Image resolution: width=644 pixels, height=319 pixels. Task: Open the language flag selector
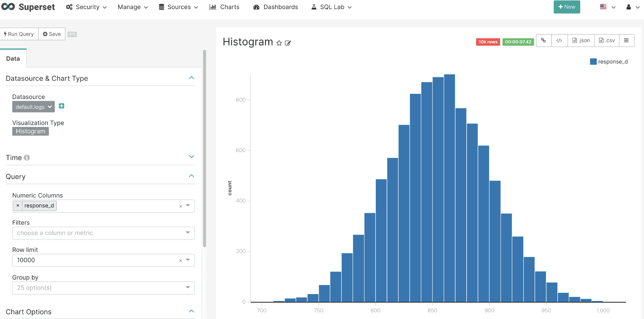608,7
